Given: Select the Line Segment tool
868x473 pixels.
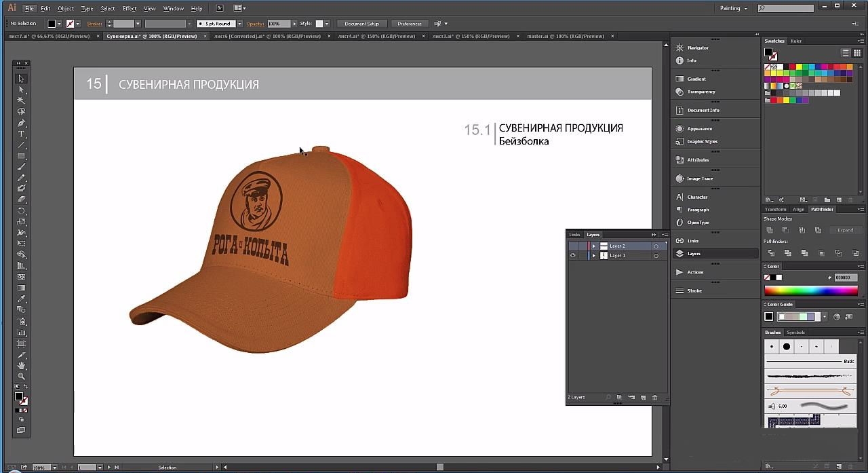Looking at the screenshot, I should pos(21,145).
